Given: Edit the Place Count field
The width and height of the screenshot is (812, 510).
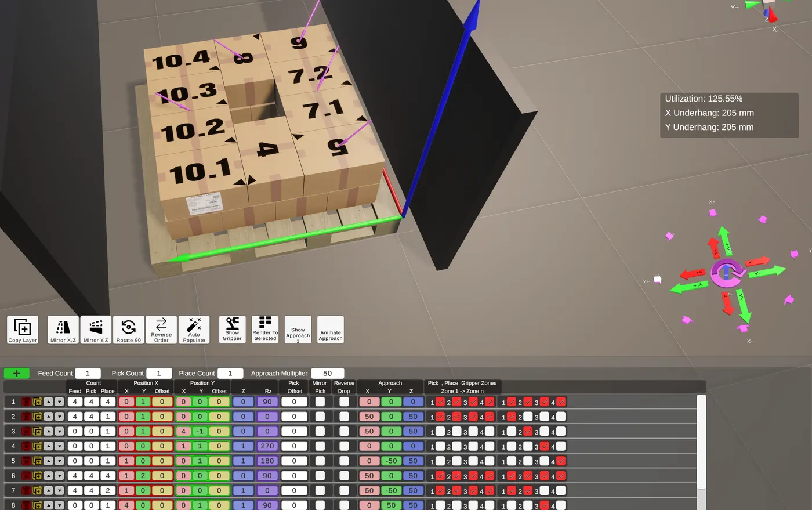Looking at the screenshot, I should tap(230, 373).
